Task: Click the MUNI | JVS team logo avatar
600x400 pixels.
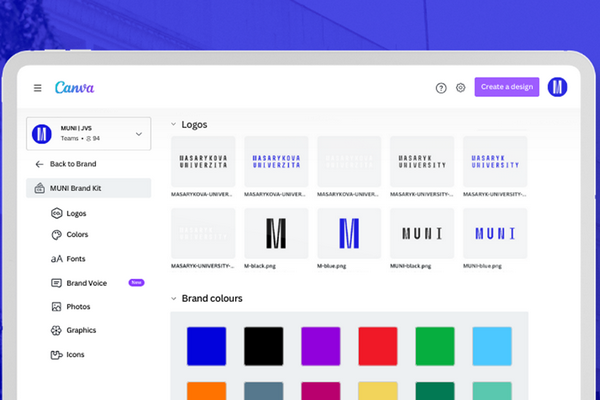Action: pos(42,134)
